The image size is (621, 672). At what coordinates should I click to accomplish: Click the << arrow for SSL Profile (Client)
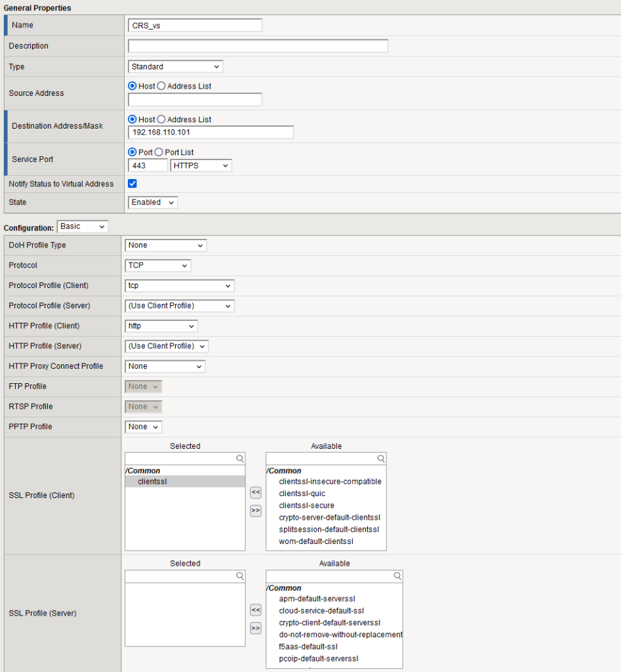click(255, 491)
